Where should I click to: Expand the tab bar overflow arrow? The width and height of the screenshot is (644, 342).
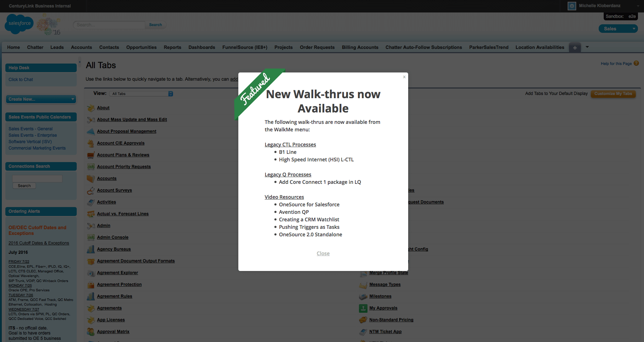(x=587, y=47)
